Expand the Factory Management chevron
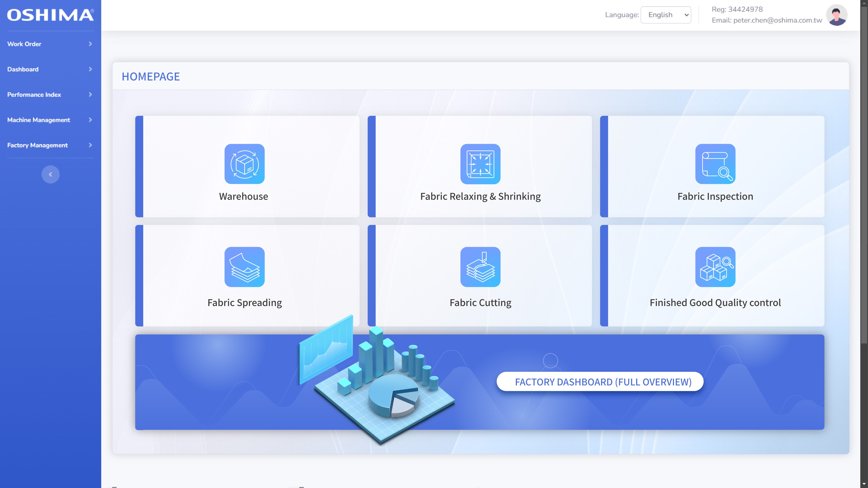 click(90, 145)
